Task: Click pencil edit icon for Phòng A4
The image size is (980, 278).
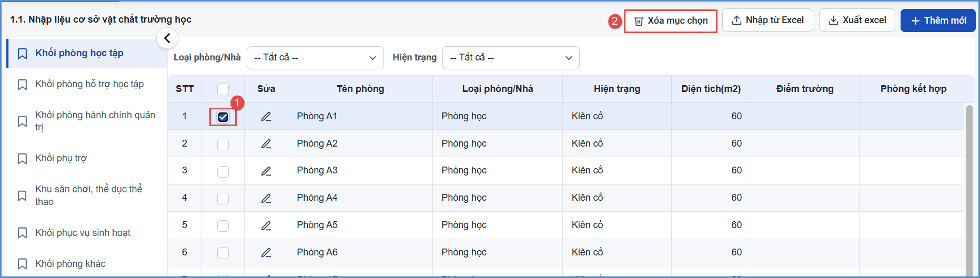Action: 266,198
